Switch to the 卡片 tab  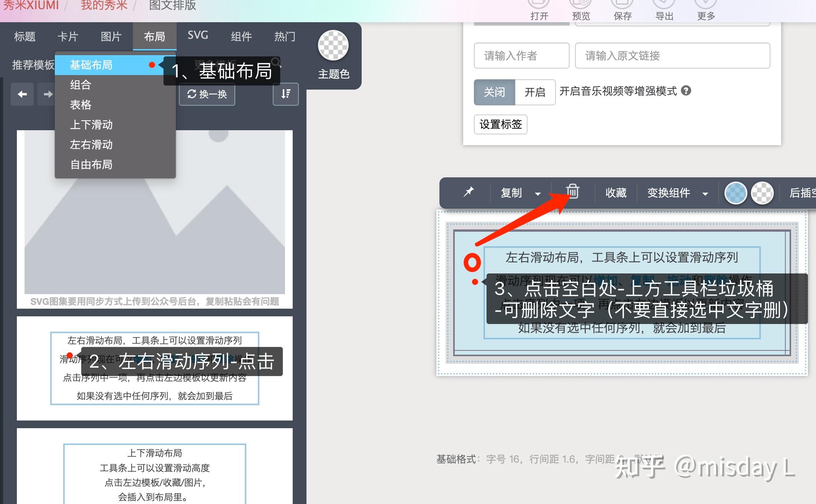[68, 36]
